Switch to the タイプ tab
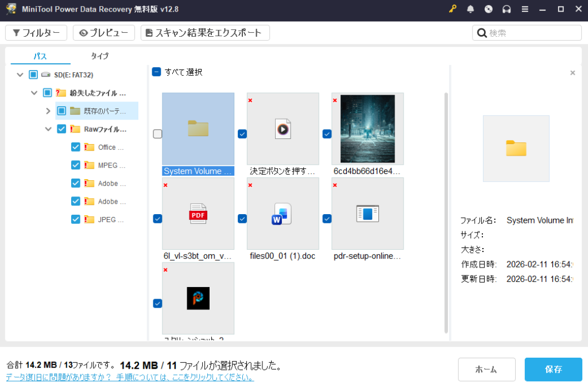Screen dimensions: 588x391 click(99, 56)
